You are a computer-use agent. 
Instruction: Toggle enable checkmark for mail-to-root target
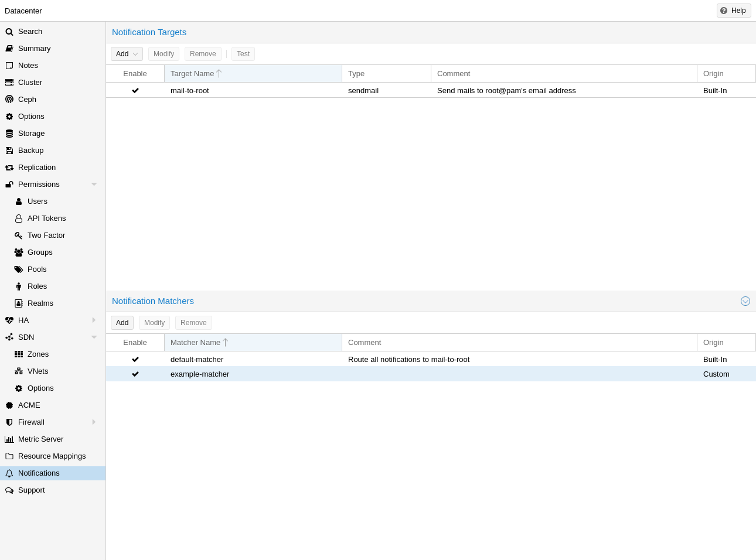click(135, 91)
